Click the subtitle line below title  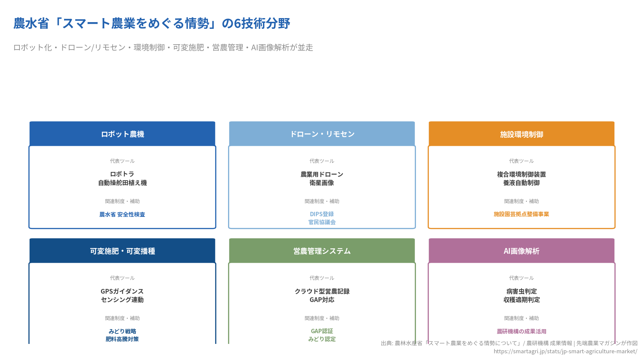tap(163, 48)
